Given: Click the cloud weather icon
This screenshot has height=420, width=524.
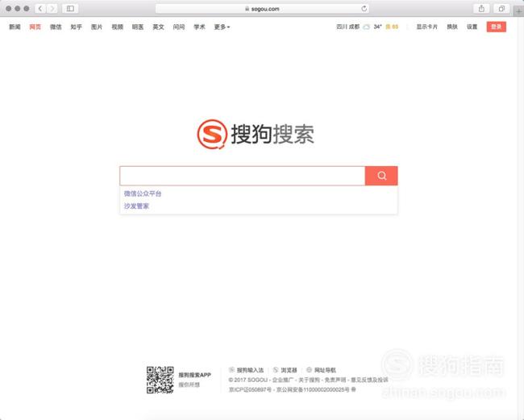Looking at the screenshot, I should (x=367, y=27).
